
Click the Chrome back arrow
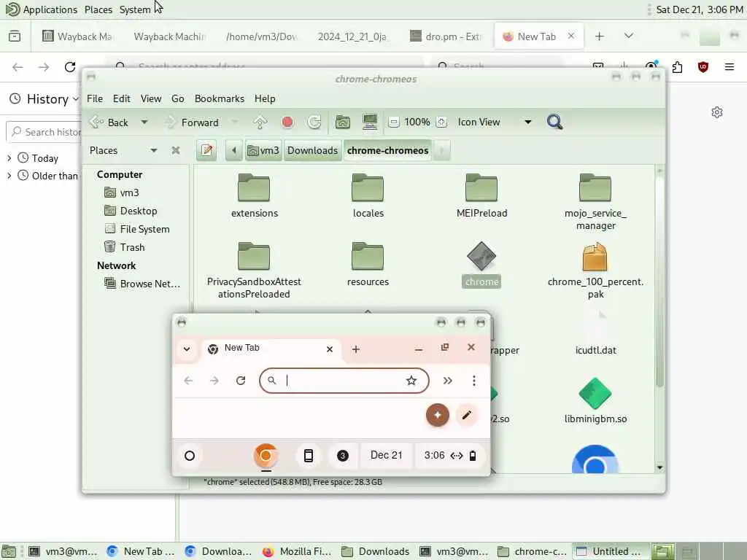pyautogui.click(x=189, y=381)
